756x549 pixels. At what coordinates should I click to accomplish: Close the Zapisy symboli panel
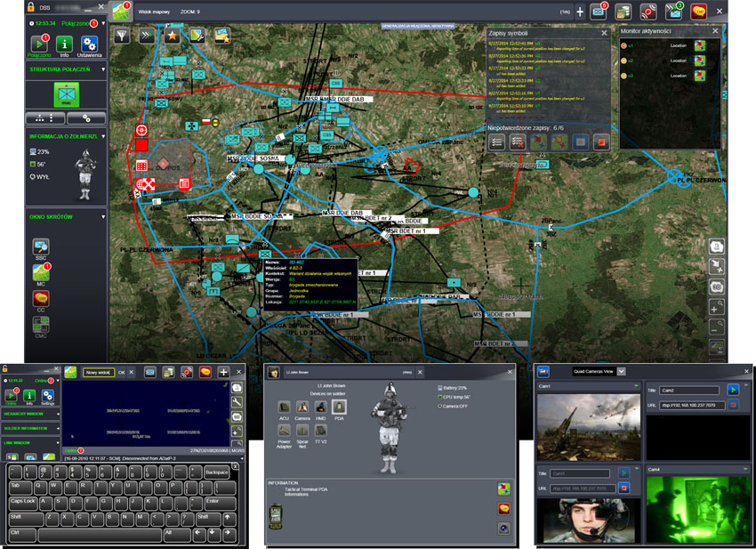604,33
